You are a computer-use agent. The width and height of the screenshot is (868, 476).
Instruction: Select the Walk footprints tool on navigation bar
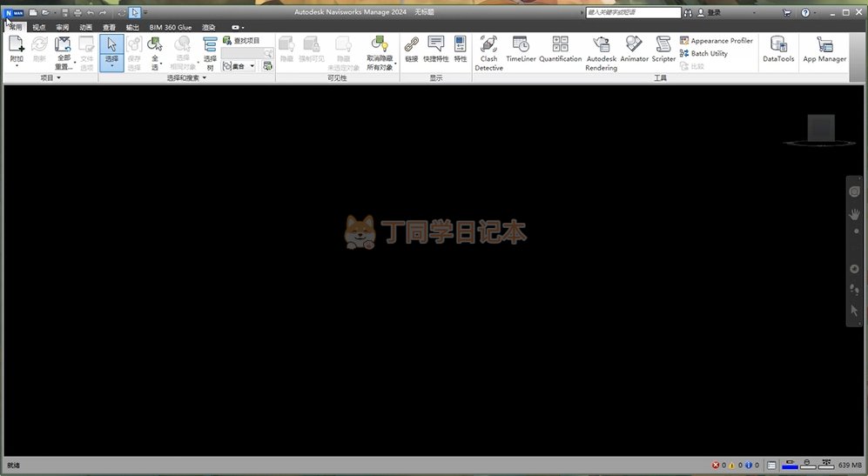tap(854, 290)
